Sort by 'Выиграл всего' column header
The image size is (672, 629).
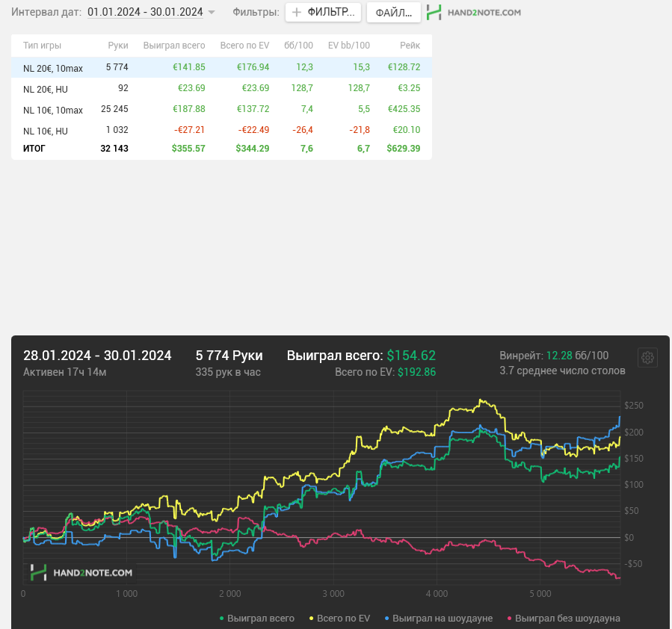174,46
